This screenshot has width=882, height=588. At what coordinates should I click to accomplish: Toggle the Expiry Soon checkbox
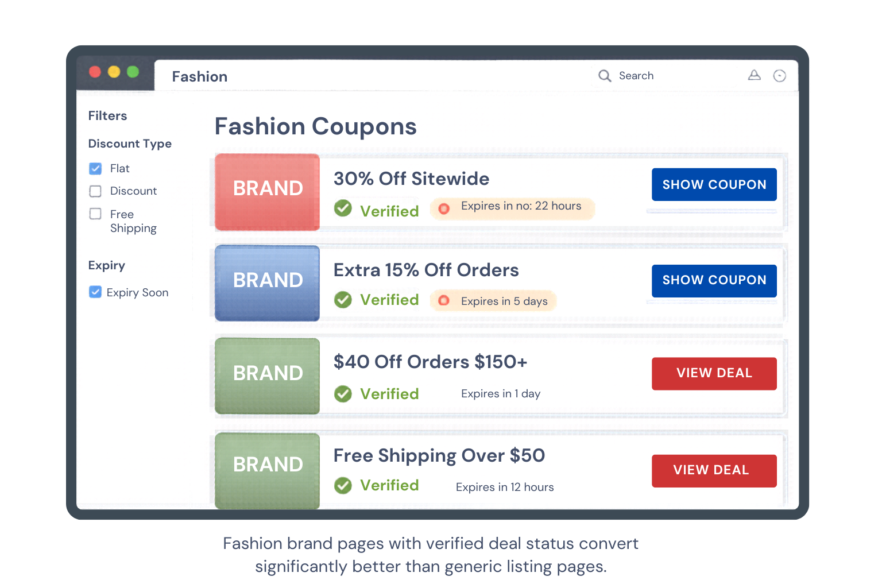point(95,292)
